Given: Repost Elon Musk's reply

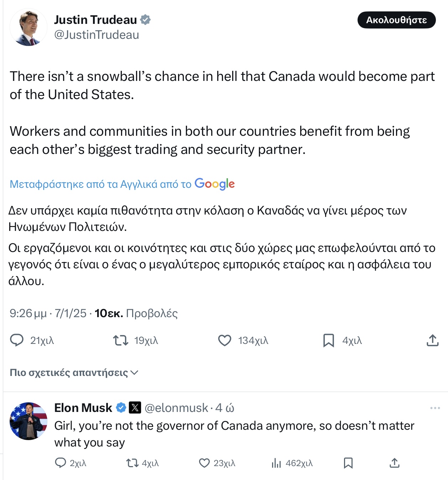Looking at the screenshot, I should (132, 463).
